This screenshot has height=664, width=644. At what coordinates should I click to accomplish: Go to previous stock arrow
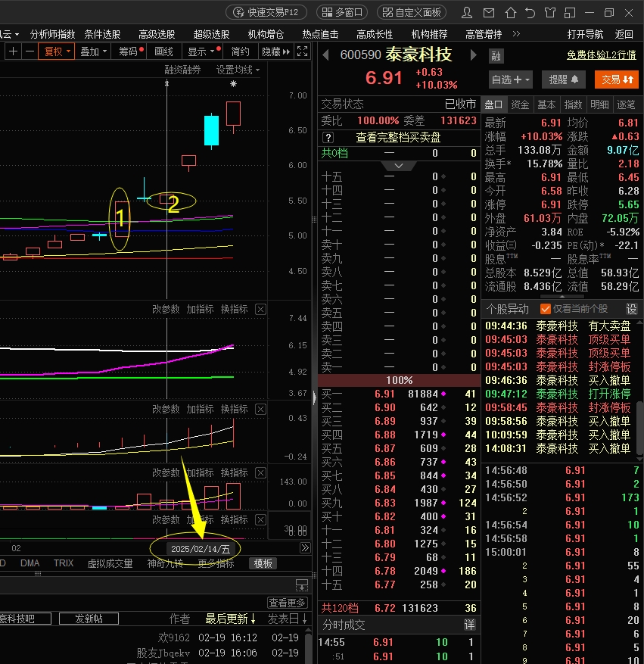click(x=326, y=55)
